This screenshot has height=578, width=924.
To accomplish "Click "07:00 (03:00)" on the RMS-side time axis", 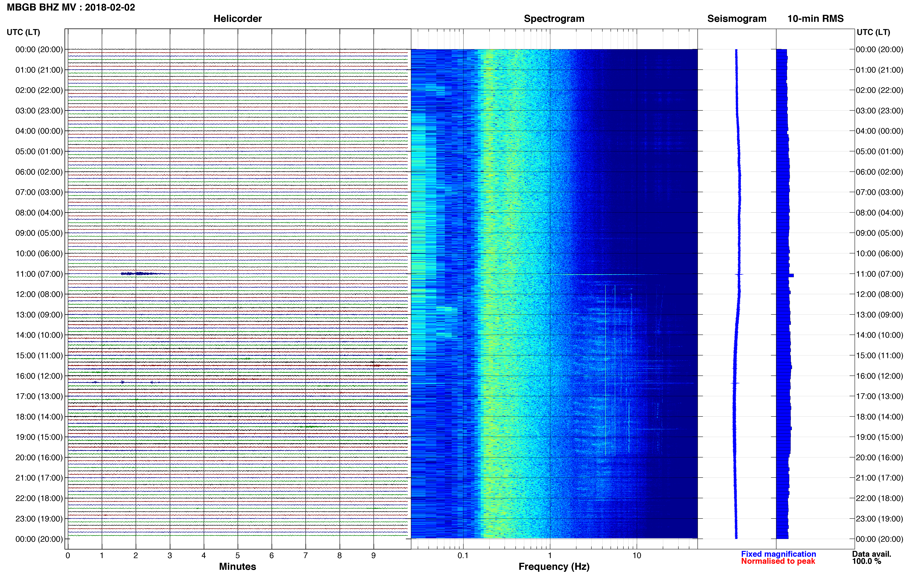I will point(879,192).
